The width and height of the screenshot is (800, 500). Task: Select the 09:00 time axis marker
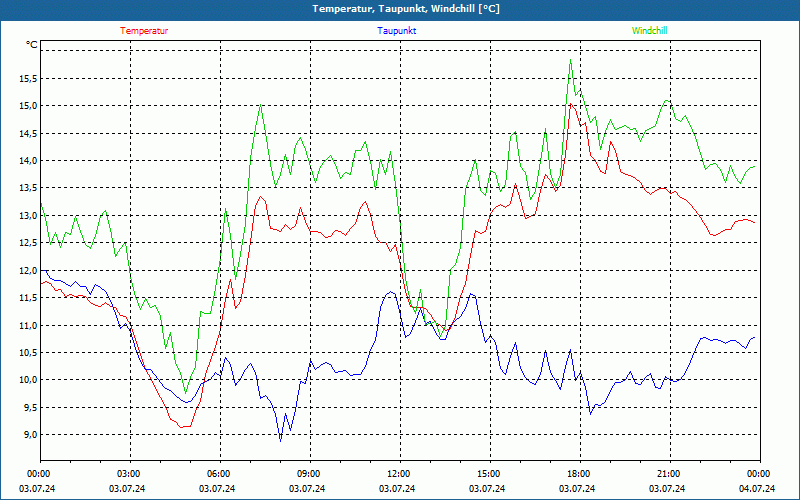(309, 474)
